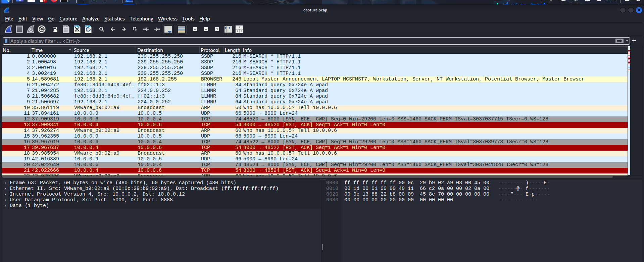Click the plus button to add filter
Screen dimensions: 644x262
click(634, 41)
